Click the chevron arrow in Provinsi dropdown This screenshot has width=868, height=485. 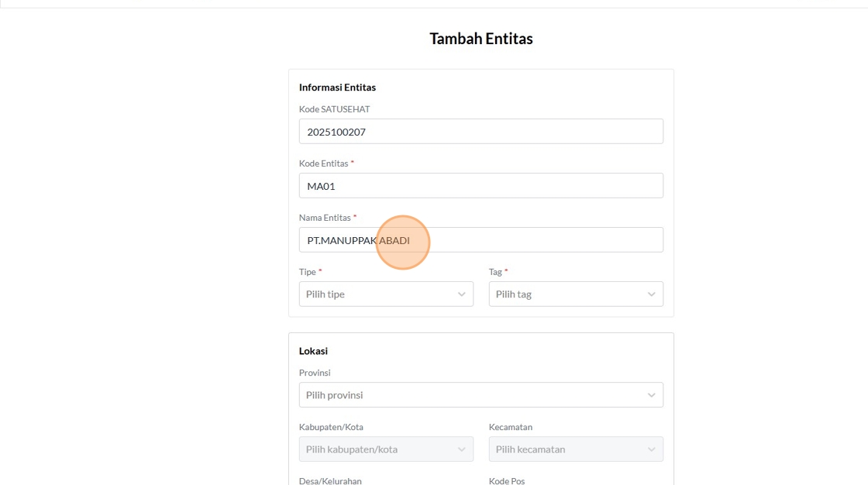[x=651, y=395]
